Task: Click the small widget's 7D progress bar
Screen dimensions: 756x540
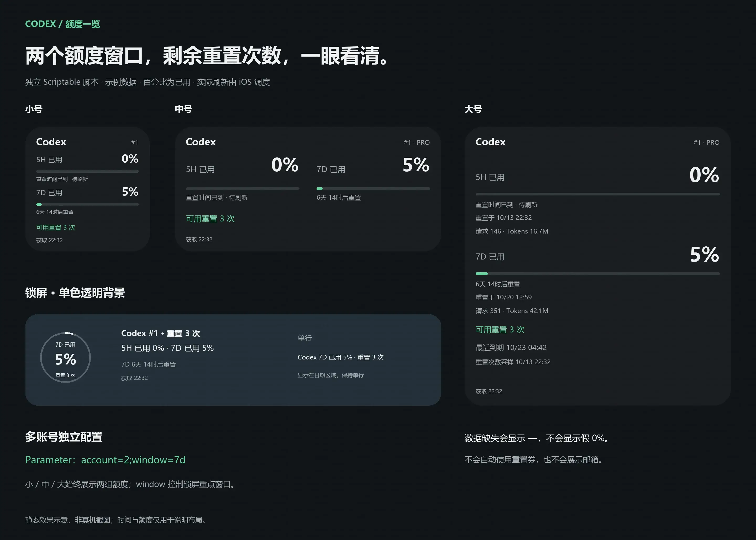Action: 87,204
